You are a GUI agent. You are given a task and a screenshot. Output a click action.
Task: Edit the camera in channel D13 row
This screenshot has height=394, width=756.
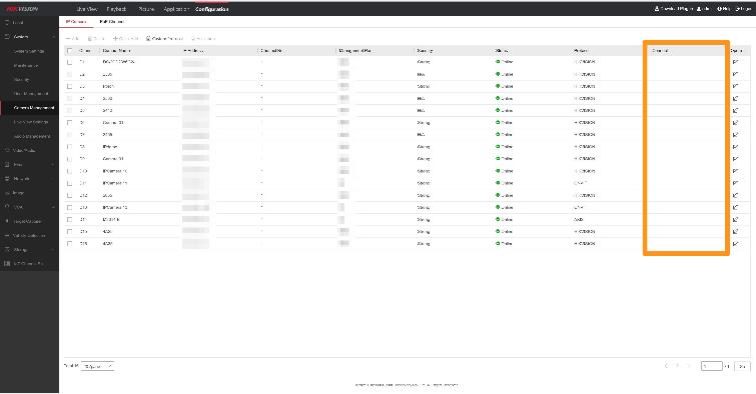(735, 207)
